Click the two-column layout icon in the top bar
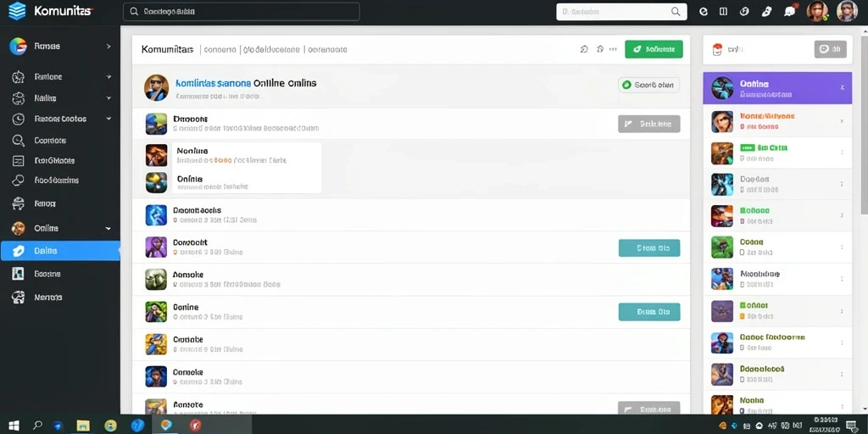This screenshot has width=868, height=434. (723, 11)
